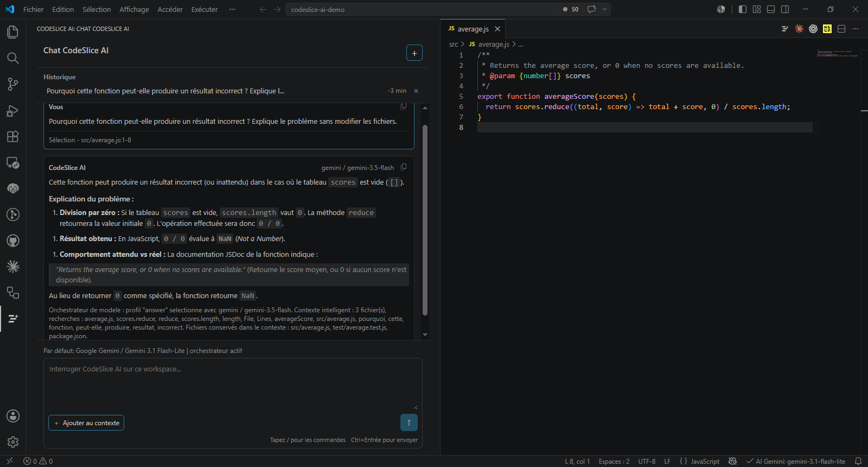
Task: Open the Git Graph circular icon in activity bar
Action: coord(13,214)
